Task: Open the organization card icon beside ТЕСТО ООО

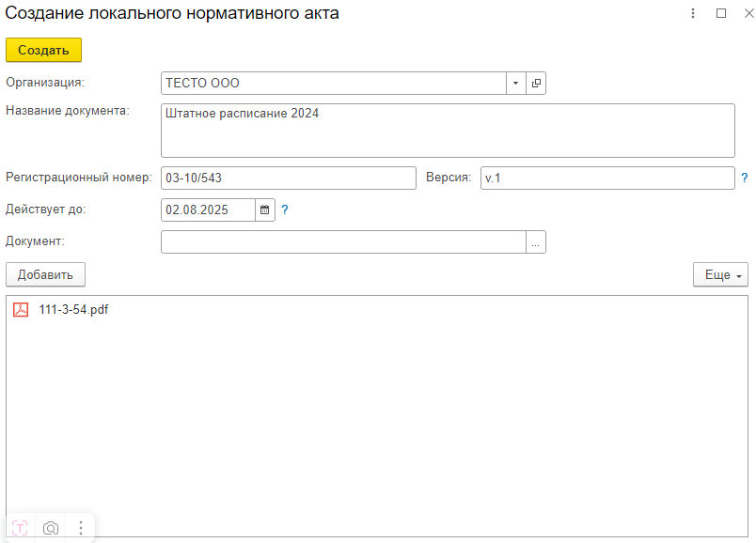Action: [536, 84]
